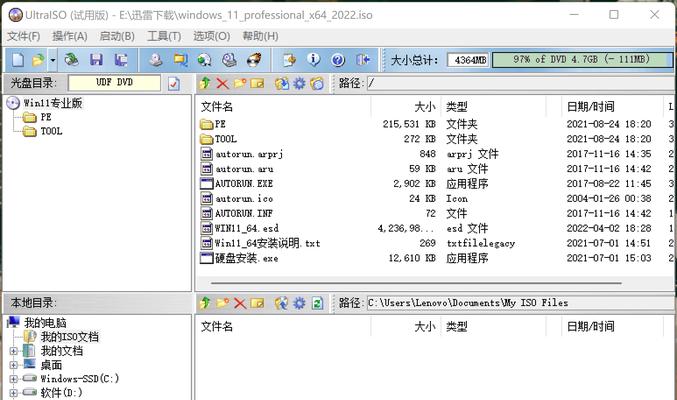This screenshot has height=400, width=677.
Task: Click the local pane Rename icon
Action: click(x=257, y=303)
